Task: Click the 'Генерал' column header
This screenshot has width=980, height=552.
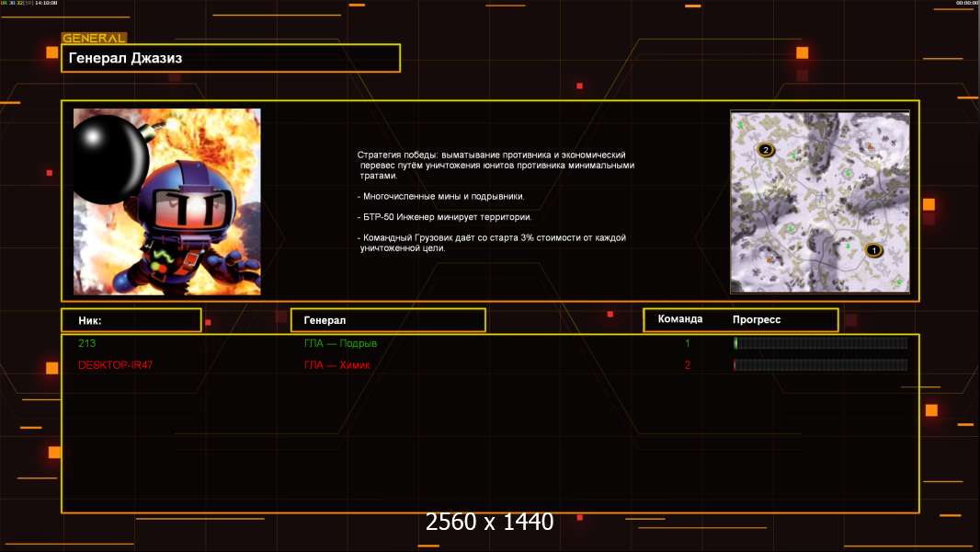Action: click(x=388, y=320)
